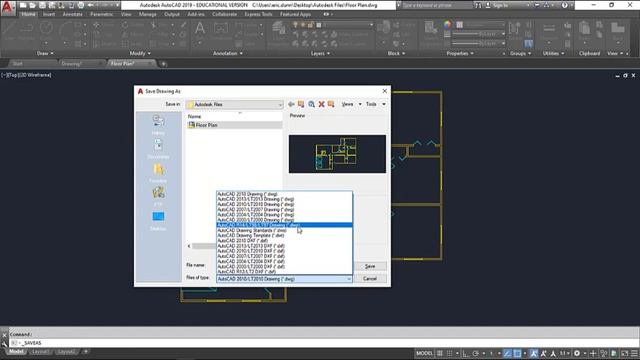
Task: Go back using the dialog's back arrow
Action: pyautogui.click(x=291, y=104)
